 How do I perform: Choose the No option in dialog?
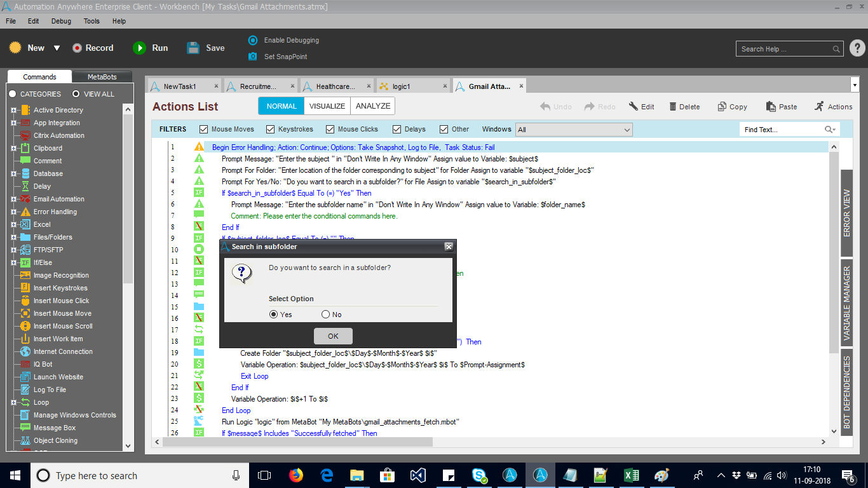click(326, 314)
